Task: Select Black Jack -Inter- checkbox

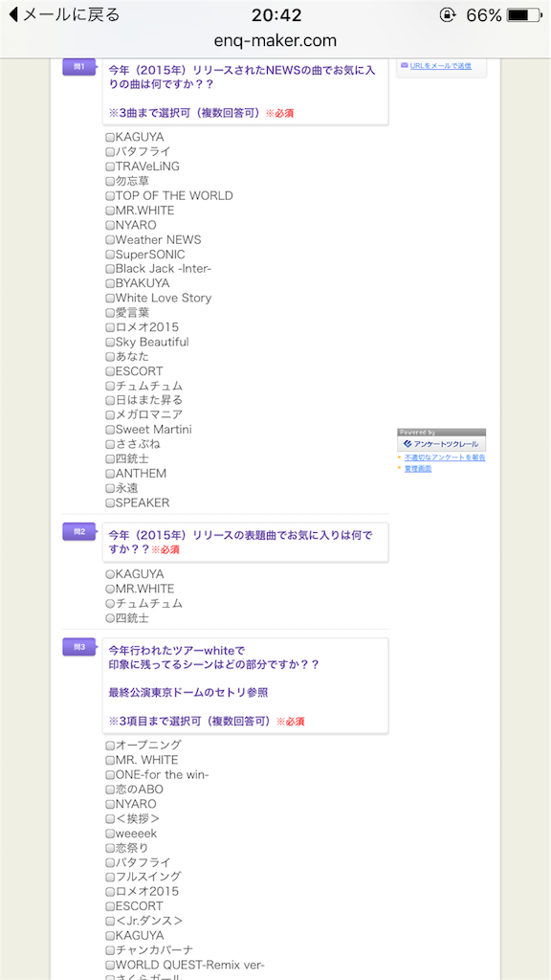Action: (x=110, y=269)
